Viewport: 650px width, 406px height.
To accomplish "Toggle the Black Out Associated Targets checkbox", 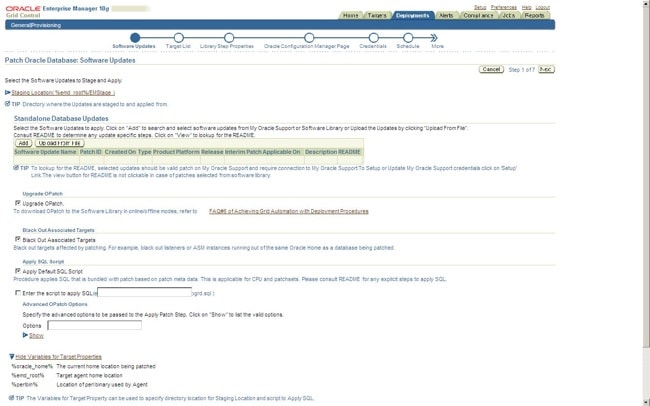I will point(17,239).
